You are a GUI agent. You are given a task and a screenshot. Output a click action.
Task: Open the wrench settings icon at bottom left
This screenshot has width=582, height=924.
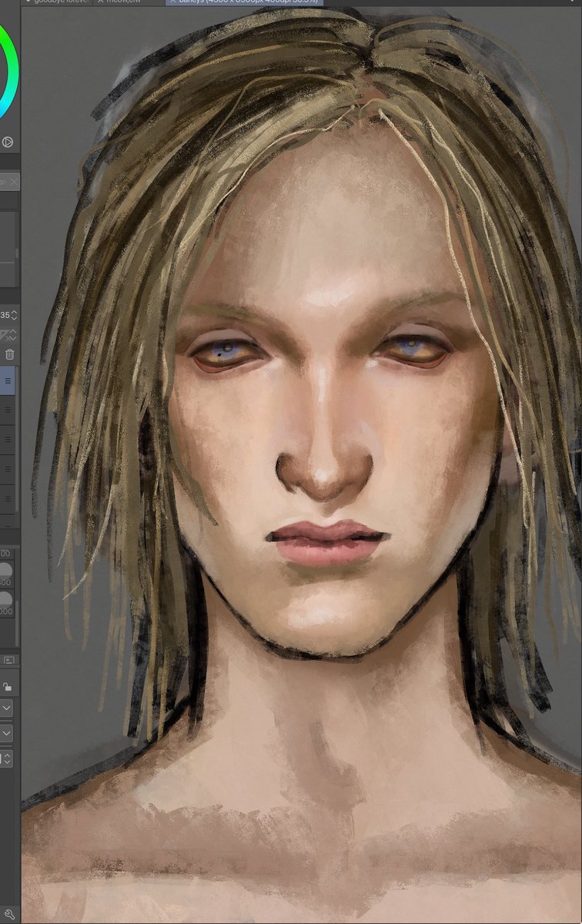point(9,916)
